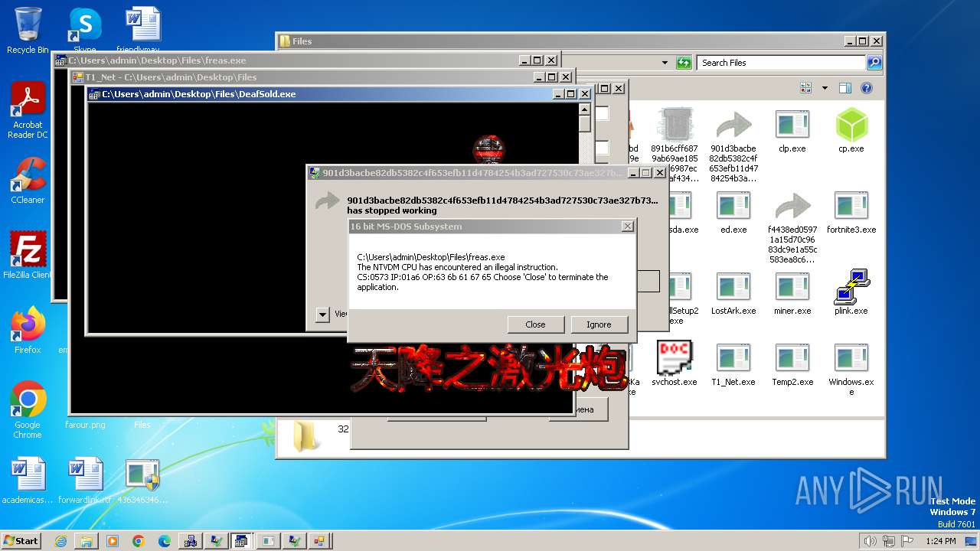Open Internet Explorer from the taskbar
The image size is (980, 551).
[x=60, y=541]
